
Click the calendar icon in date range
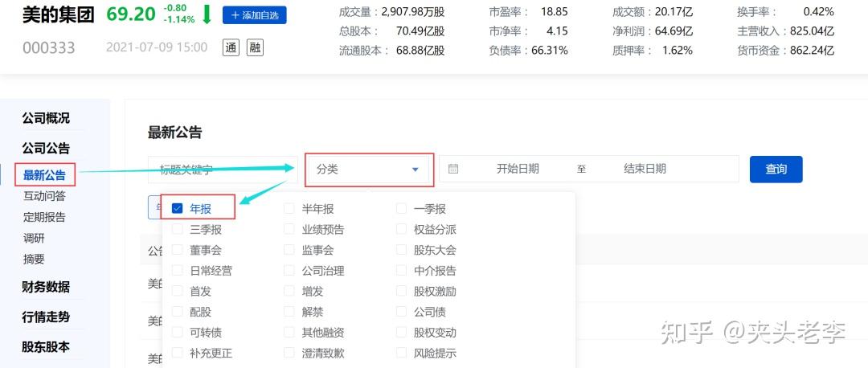[452, 169]
